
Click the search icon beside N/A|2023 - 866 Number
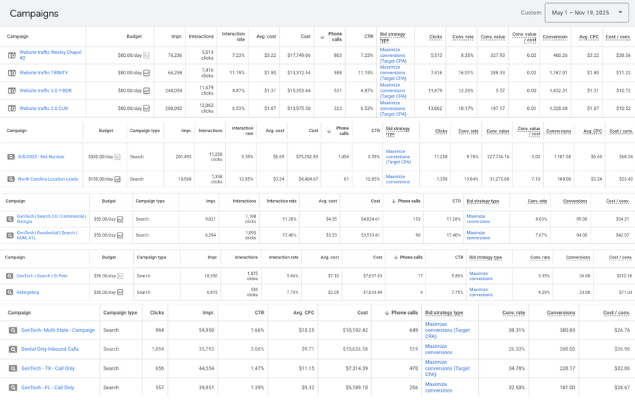pyautogui.click(x=9, y=157)
